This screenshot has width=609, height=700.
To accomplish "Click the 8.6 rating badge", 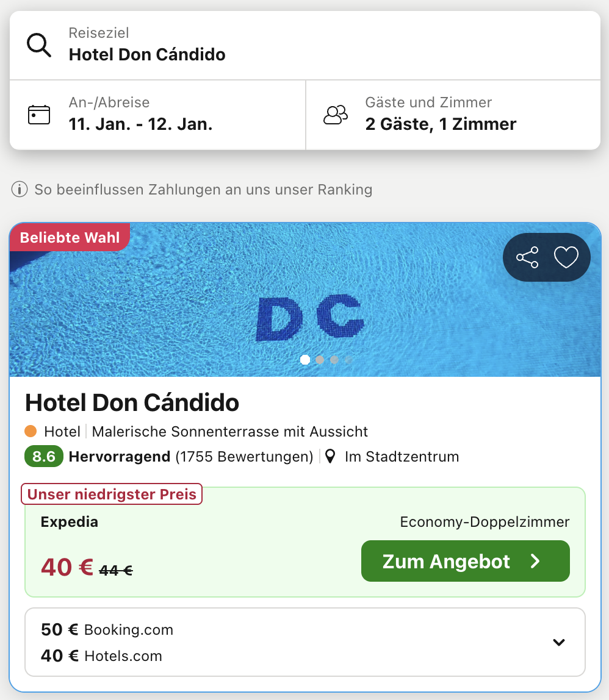I will click(44, 457).
